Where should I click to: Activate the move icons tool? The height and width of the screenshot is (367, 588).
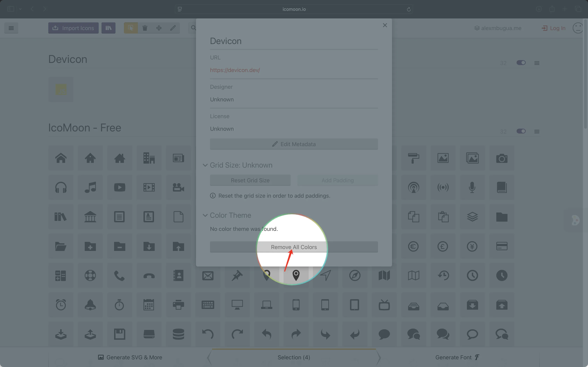(x=159, y=28)
